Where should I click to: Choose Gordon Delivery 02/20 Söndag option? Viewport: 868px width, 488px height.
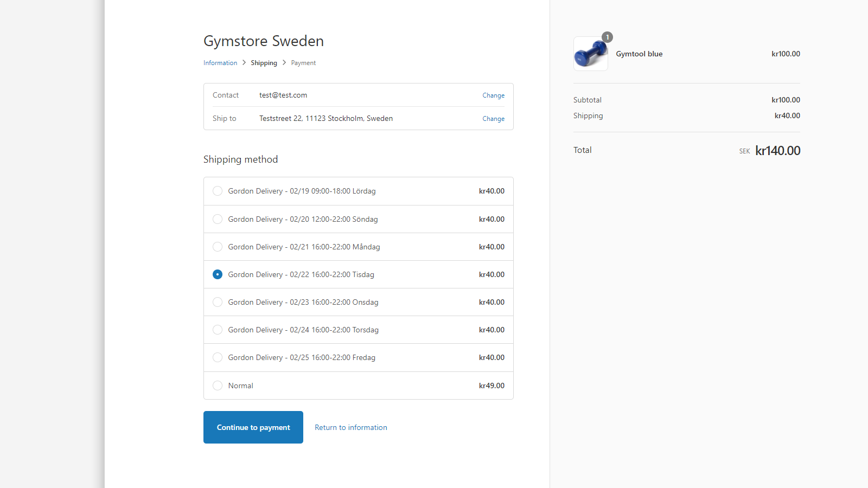218,219
